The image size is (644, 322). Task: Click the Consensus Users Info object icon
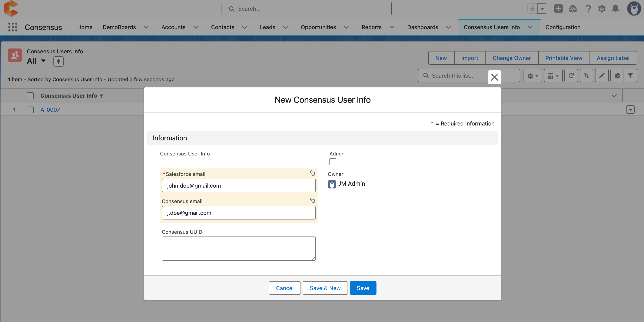click(15, 55)
